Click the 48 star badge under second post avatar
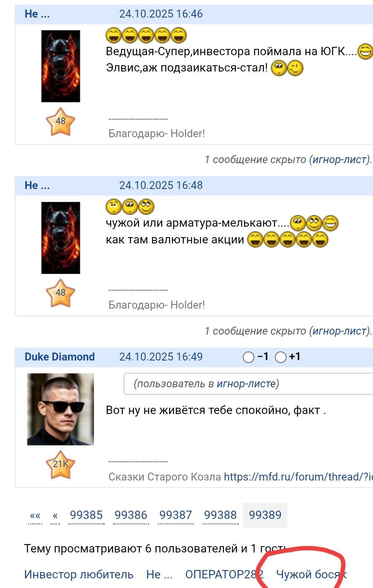The height and width of the screenshot is (588, 373). pyautogui.click(x=60, y=293)
